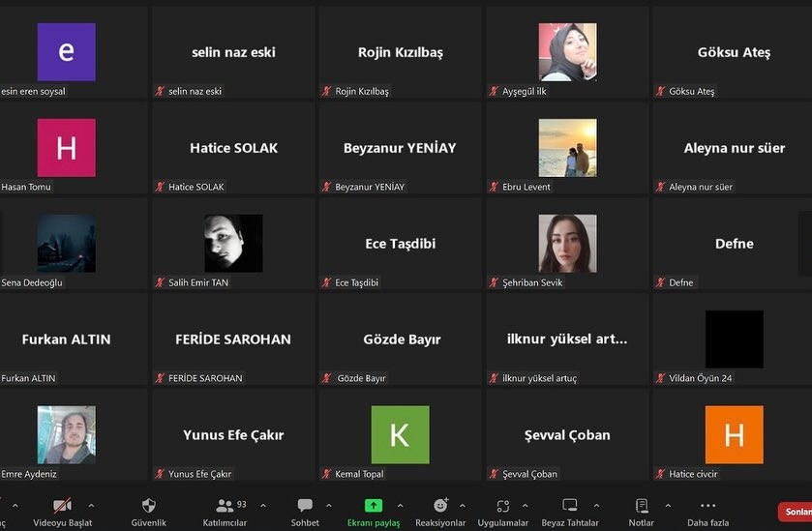The height and width of the screenshot is (531, 812).
Task: Expand video options arrow beside Videoyu Başlat
Action: 91,505
